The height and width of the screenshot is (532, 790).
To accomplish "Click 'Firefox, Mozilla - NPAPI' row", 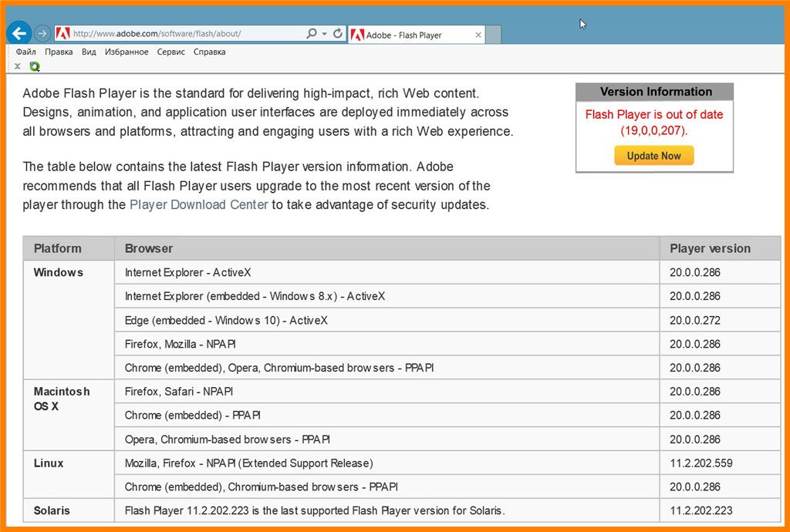I will coord(387,344).
